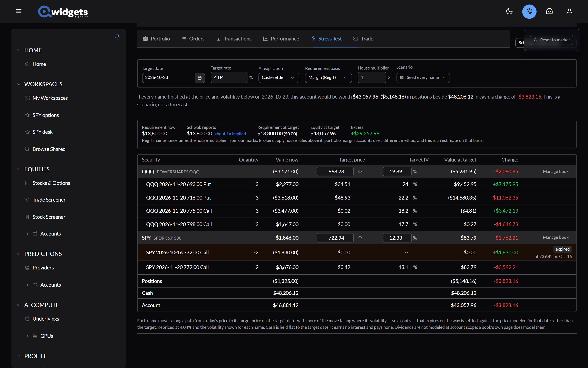588x368 pixels.
Task: Edit the QQQ target price field
Action: click(x=335, y=172)
